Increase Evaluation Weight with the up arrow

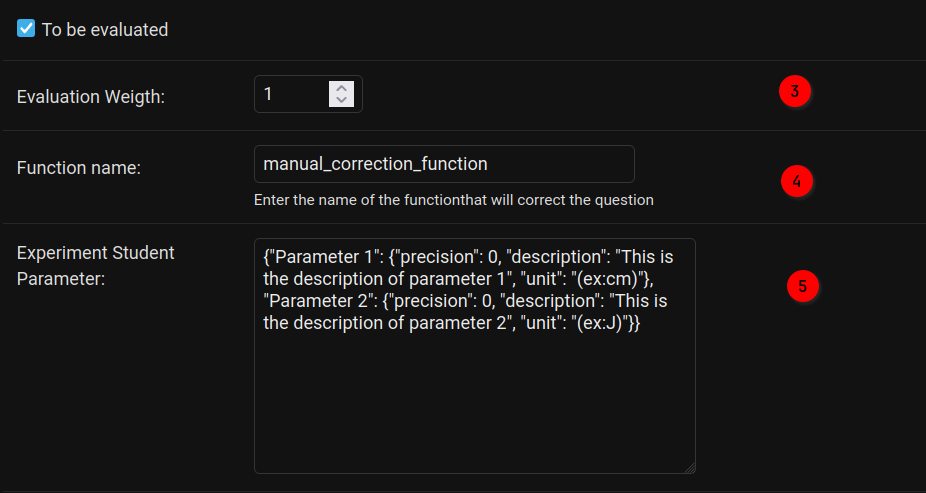341,88
